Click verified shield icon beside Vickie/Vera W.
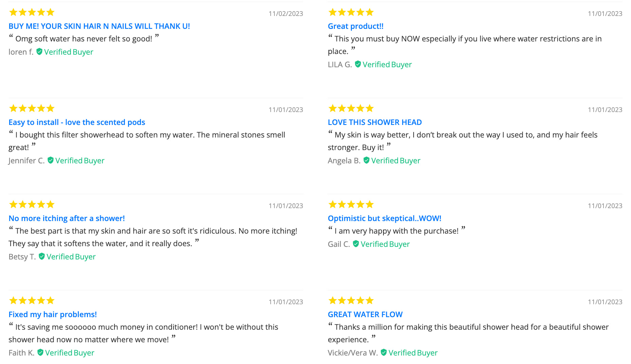Image resolution: width=631 pixels, height=364 pixels. (384, 352)
